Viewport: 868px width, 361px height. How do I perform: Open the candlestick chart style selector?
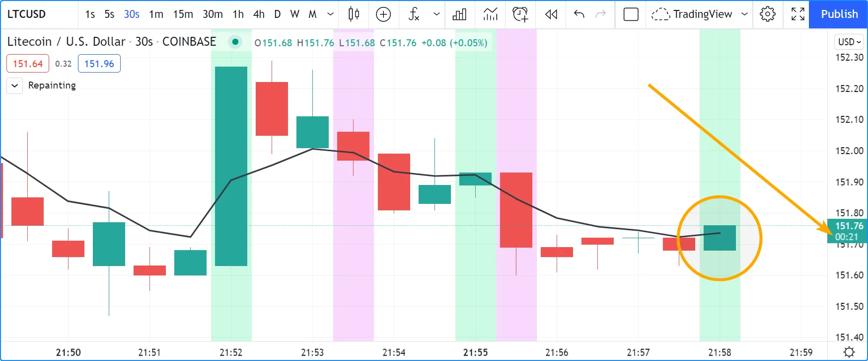[x=354, y=14]
